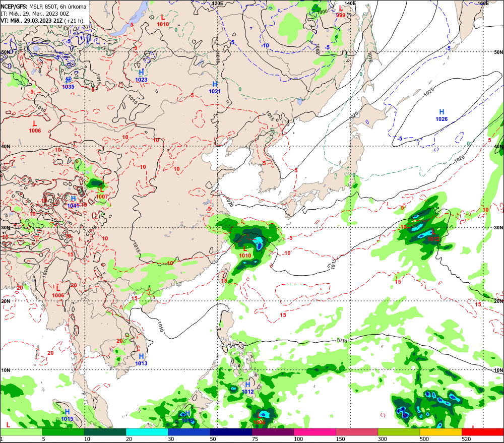The image size is (504, 443).
Task: Click the dark teal 10–20 mm legend swatch
Action: (x=105, y=432)
